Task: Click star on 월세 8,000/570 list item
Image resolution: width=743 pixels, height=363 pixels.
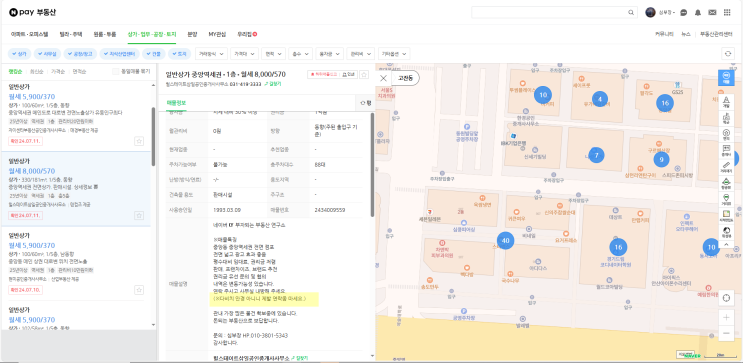Action: (x=139, y=216)
